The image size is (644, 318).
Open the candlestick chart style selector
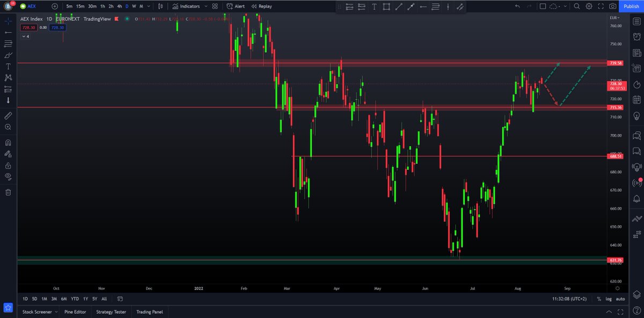(x=162, y=6)
